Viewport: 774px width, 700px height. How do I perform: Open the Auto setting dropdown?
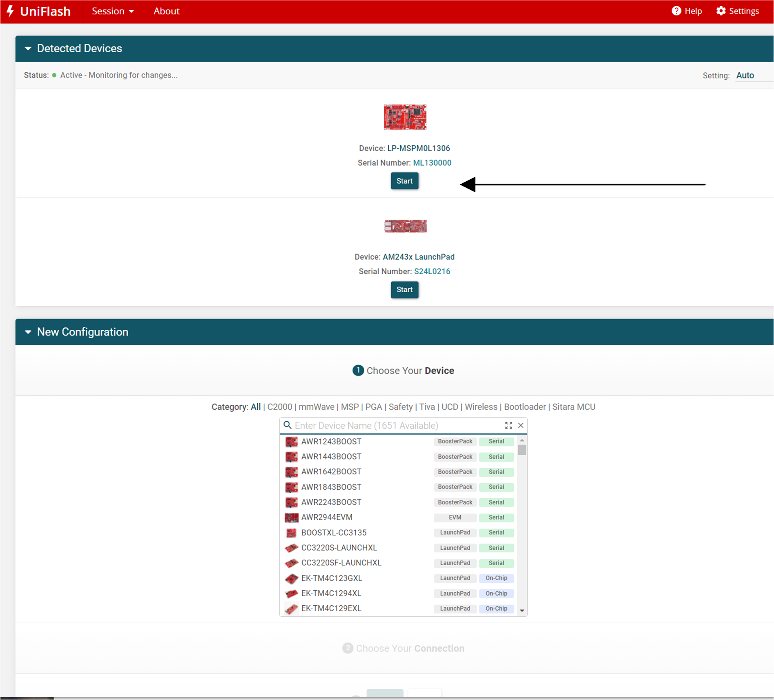point(754,76)
